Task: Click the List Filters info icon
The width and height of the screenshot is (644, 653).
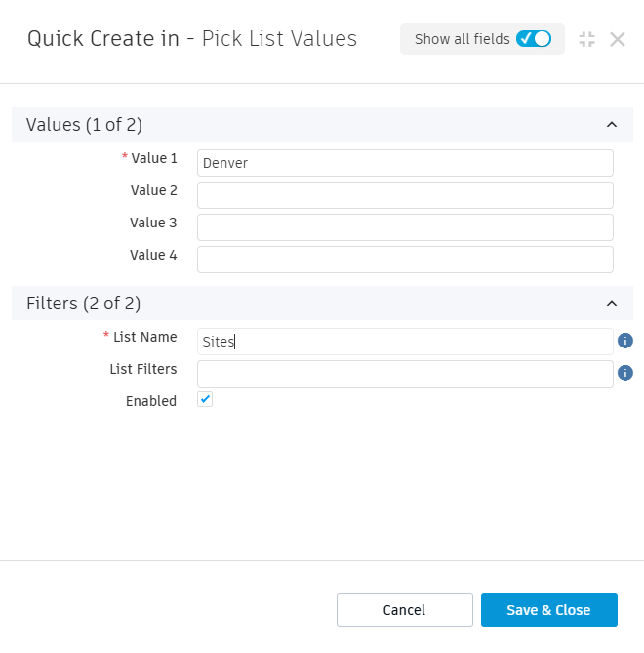Action: coord(626,372)
